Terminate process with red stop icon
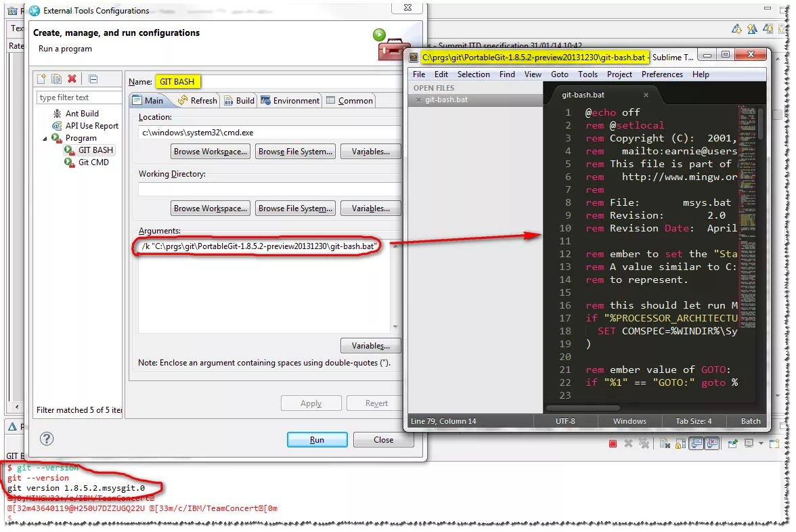This screenshot has width=796, height=532. [x=613, y=444]
